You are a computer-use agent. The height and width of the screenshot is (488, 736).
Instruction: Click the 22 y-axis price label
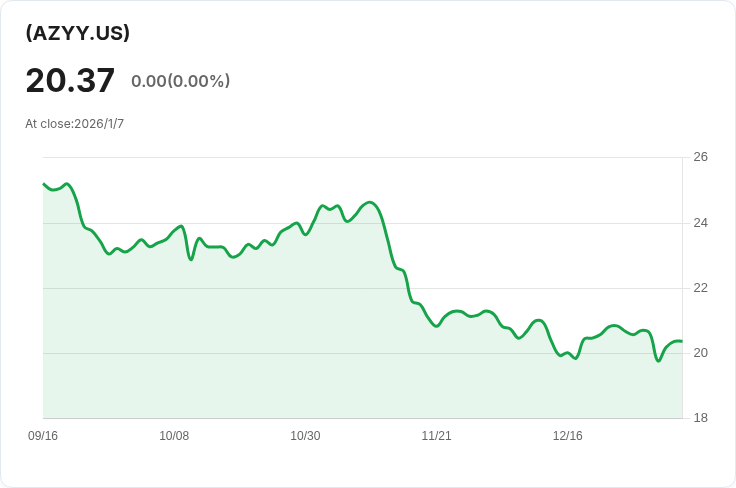pyautogui.click(x=700, y=288)
